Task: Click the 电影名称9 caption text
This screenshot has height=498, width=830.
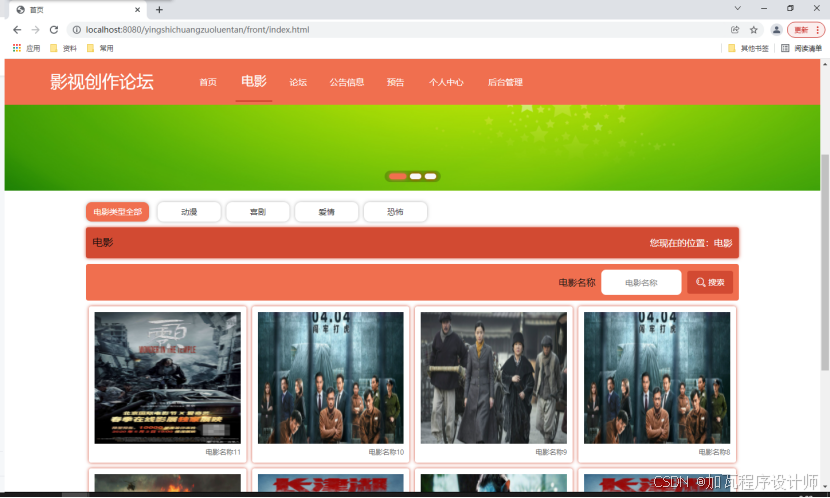Action: [x=551, y=452]
